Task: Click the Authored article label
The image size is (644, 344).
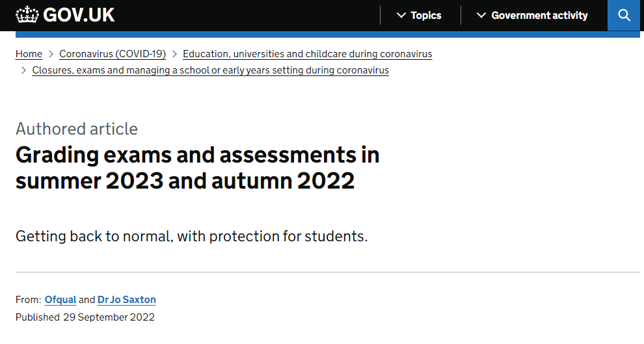Action: (x=77, y=129)
